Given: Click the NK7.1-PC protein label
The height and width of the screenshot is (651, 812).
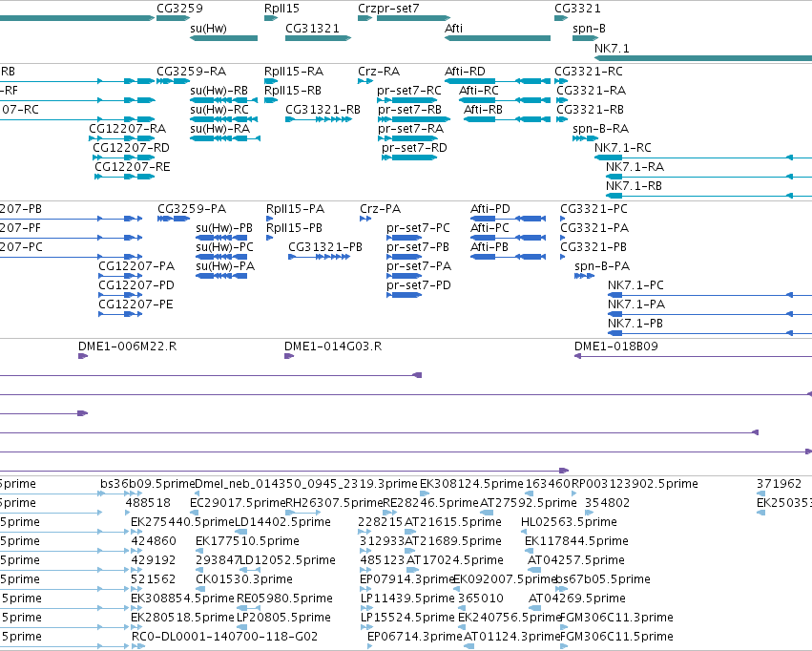Looking at the screenshot, I should pyautogui.click(x=635, y=285).
